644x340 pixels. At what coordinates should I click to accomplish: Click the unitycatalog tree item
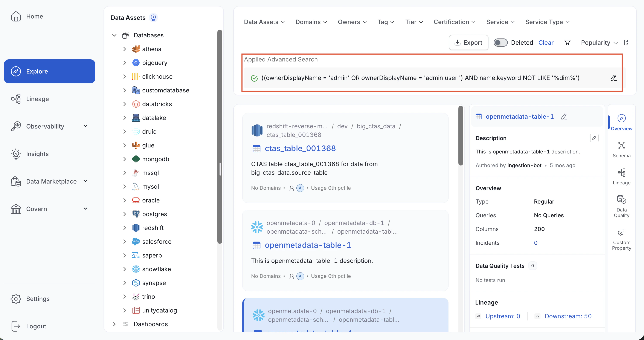[x=159, y=311]
